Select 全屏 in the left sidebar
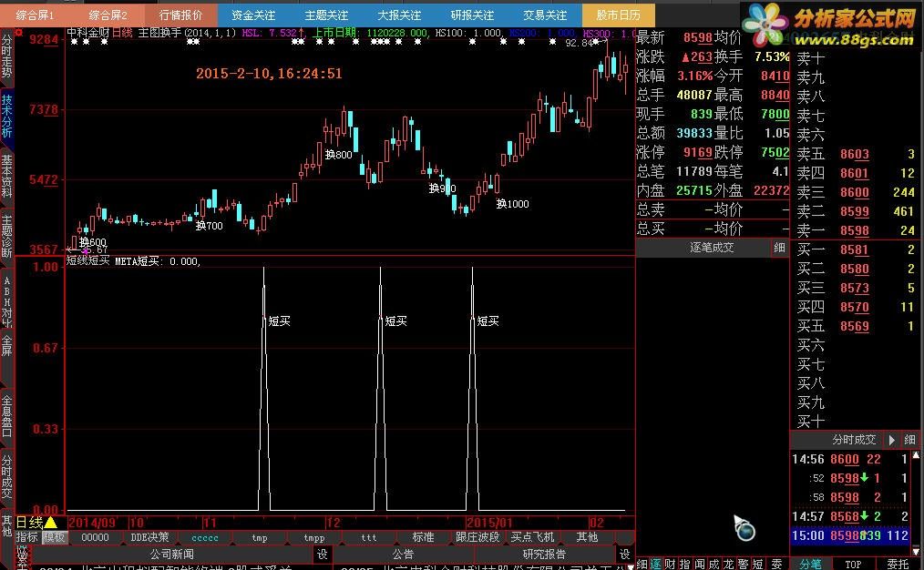This screenshot has height=570, width=924. pos(6,348)
